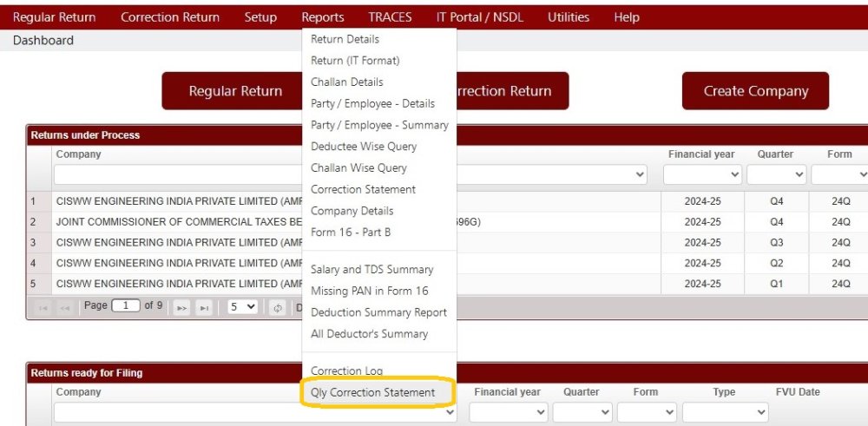Select row 2 Joint Commissioner of Commercial Taxes
The height and width of the screenshot is (426, 868).
tap(174, 222)
